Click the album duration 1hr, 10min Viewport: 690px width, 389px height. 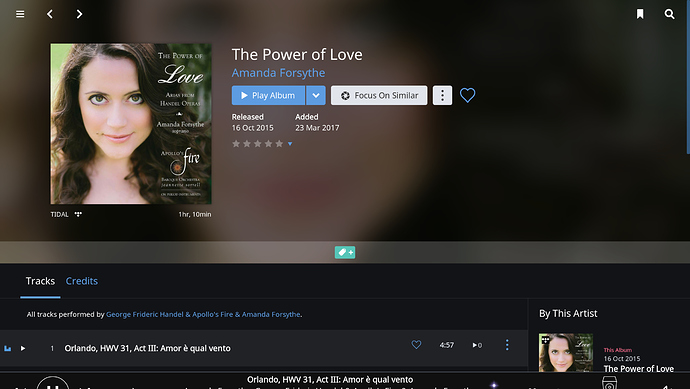click(x=195, y=215)
